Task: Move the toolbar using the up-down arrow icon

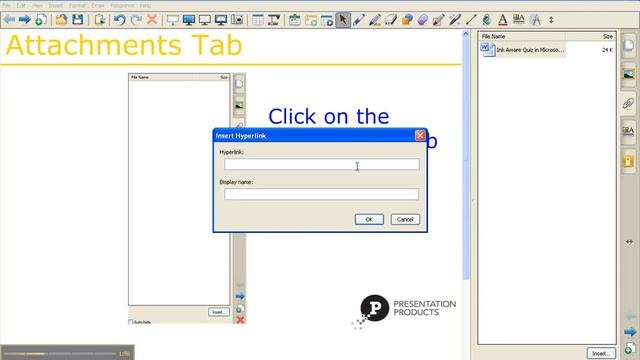Action: tap(551, 20)
